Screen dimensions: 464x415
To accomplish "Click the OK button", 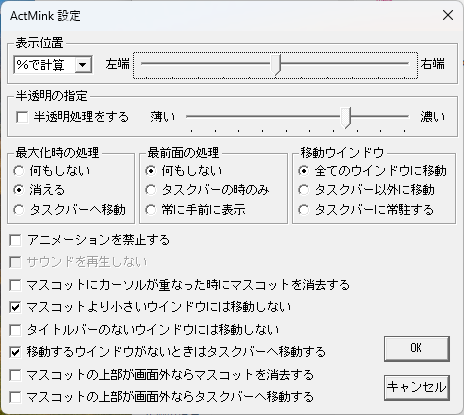I will 417,349.
